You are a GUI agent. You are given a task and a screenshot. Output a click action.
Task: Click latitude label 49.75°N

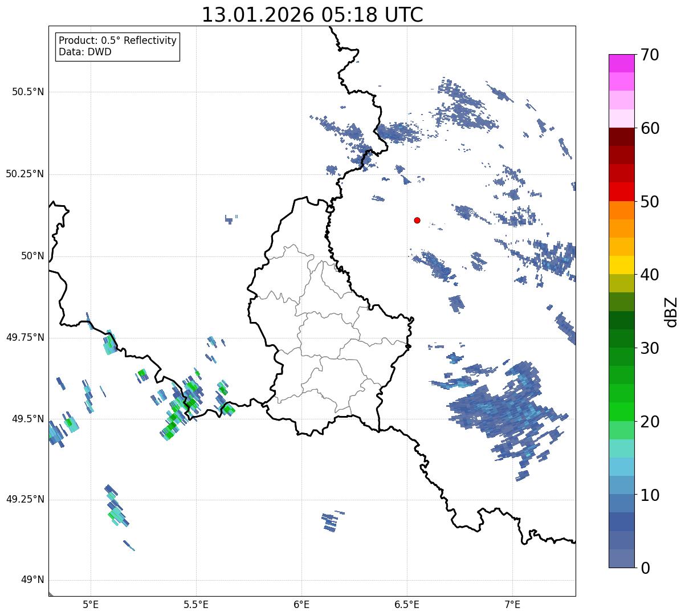25,337
